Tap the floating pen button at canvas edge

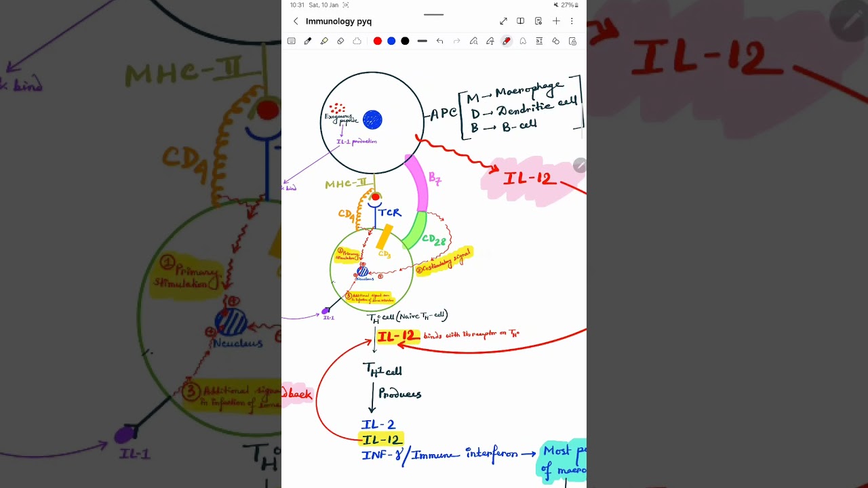click(579, 165)
